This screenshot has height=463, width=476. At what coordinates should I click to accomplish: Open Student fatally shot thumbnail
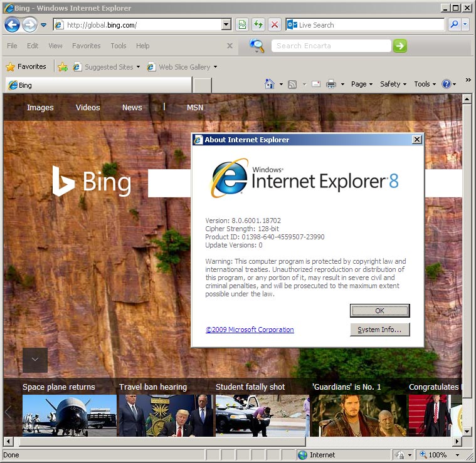point(262,415)
